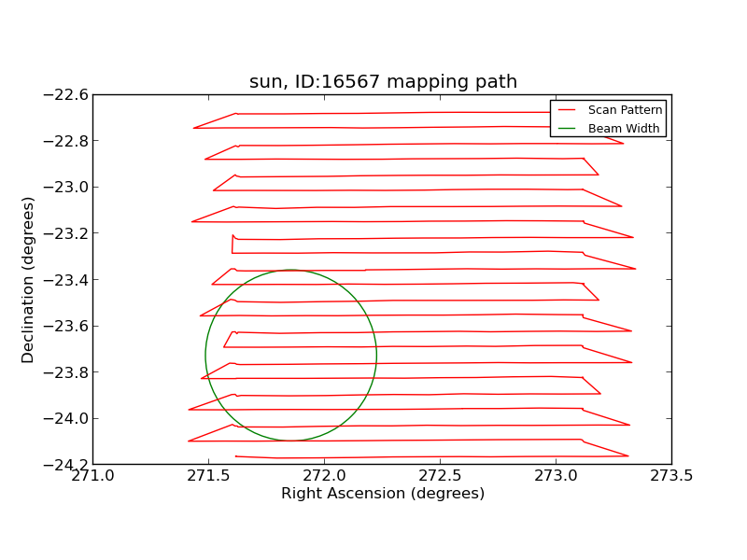747x560 pixels.
Task: Click the plot title 'sun, ID:16567 mapping path'
Action: click(x=383, y=81)
